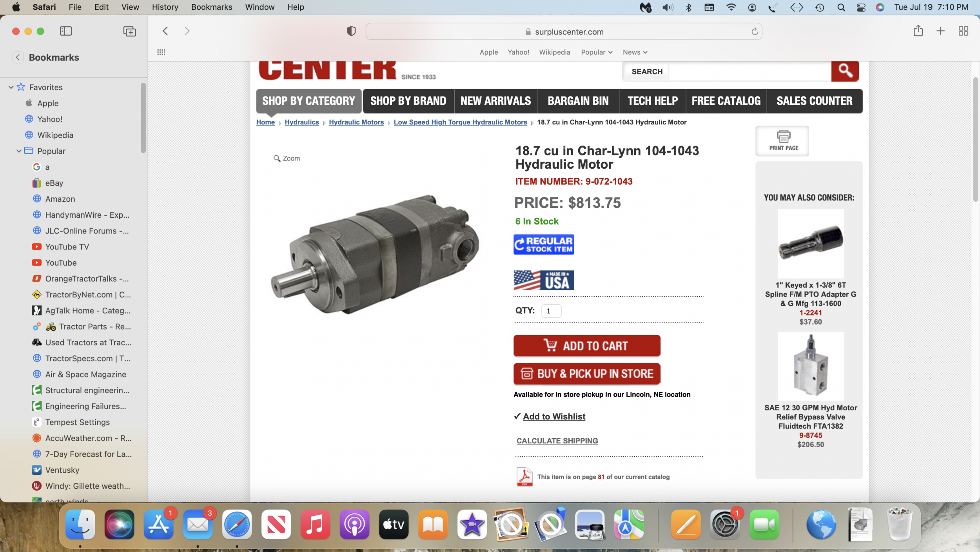Show favorites grid icon in bookmarks bar
The height and width of the screenshot is (552, 980).
click(161, 52)
